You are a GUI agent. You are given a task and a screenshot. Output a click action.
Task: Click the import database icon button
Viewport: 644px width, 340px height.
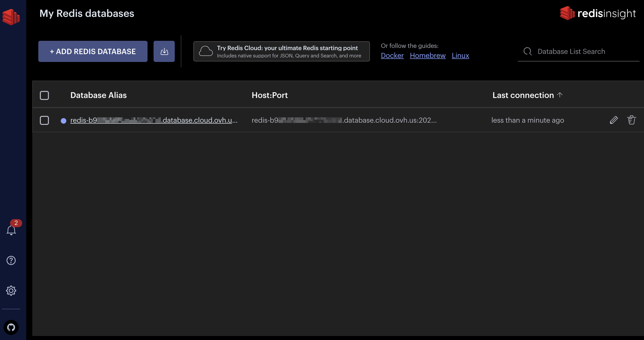tap(164, 51)
